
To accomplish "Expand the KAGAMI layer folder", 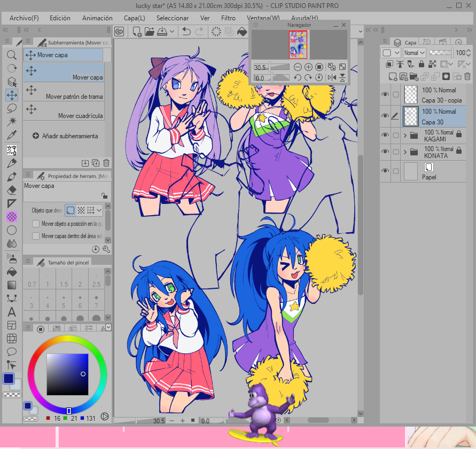I will click(x=405, y=135).
